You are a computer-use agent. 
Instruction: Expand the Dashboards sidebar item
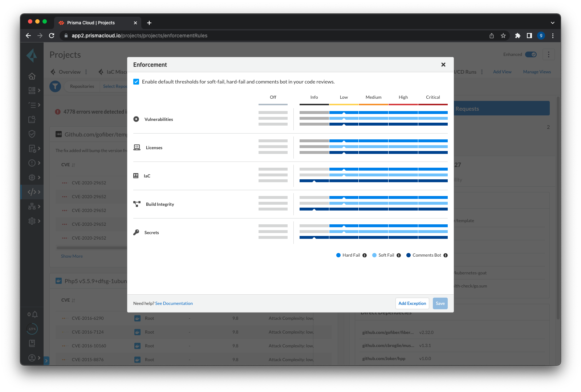pos(34,90)
